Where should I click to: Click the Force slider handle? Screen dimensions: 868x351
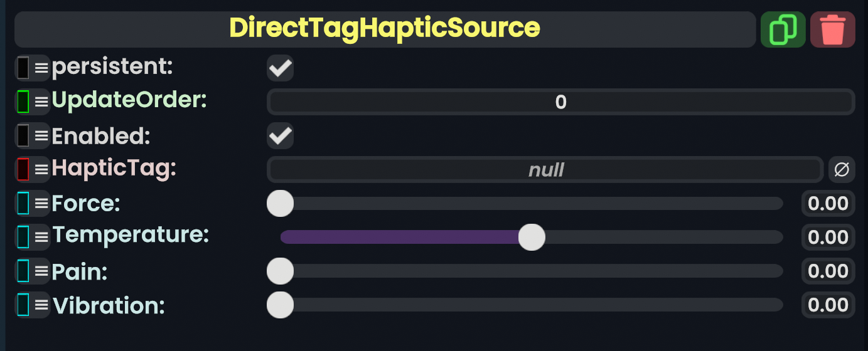point(280,203)
